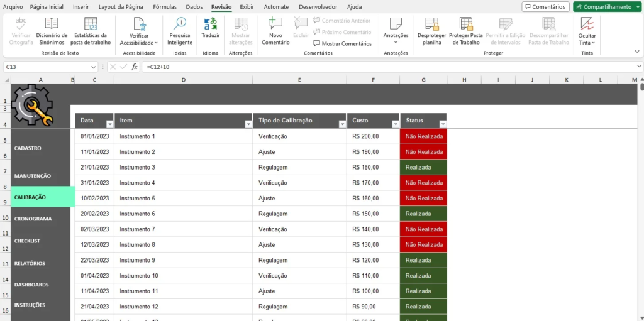Click the Comentários button at top right

tap(545, 7)
